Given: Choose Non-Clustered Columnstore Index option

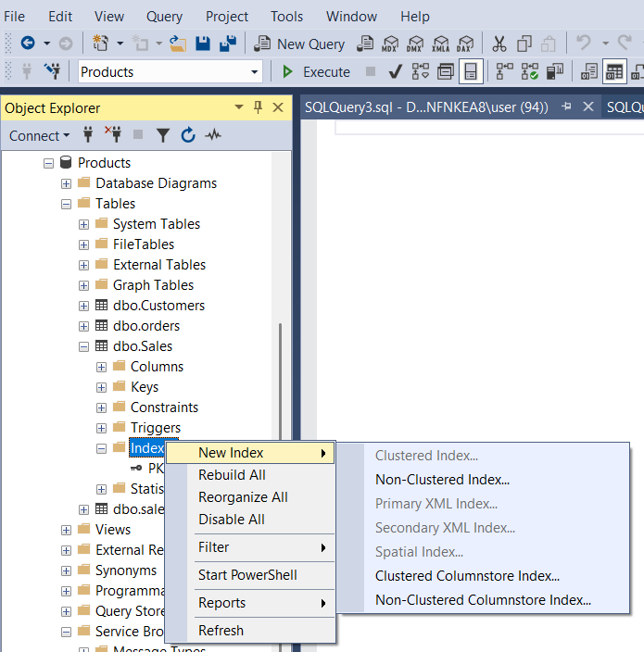Looking at the screenshot, I should (x=483, y=600).
